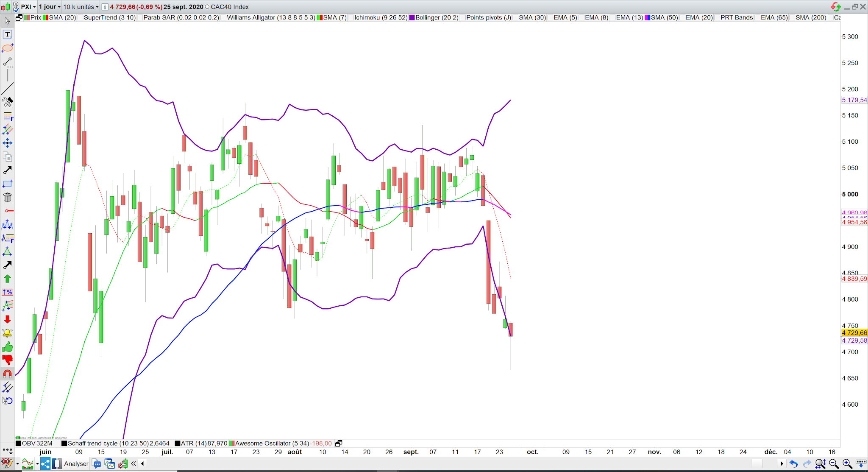Collapse toolbar with the double chevron
Image resolution: width=868 pixels, height=472 pixels.
pyautogui.click(x=134, y=464)
